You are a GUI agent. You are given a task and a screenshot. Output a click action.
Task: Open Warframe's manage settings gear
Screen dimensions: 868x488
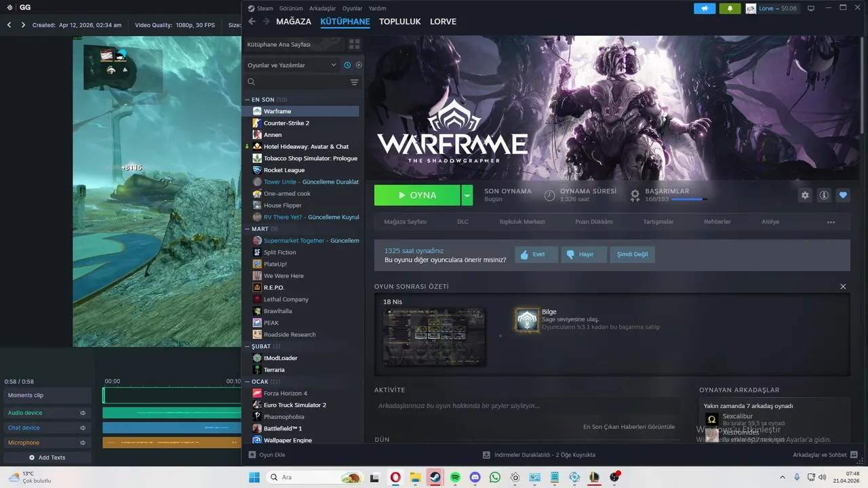[x=805, y=195]
